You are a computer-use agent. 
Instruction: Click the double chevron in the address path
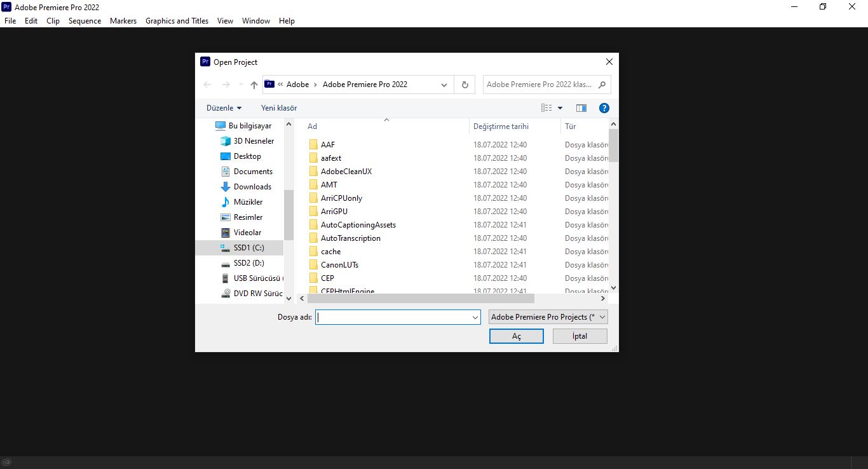(x=280, y=85)
